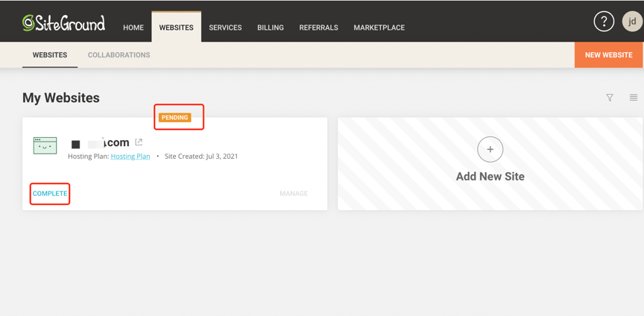Screen dimensions: 644x316
Task: Open REFERRALS in top navigation
Action: click(x=319, y=28)
